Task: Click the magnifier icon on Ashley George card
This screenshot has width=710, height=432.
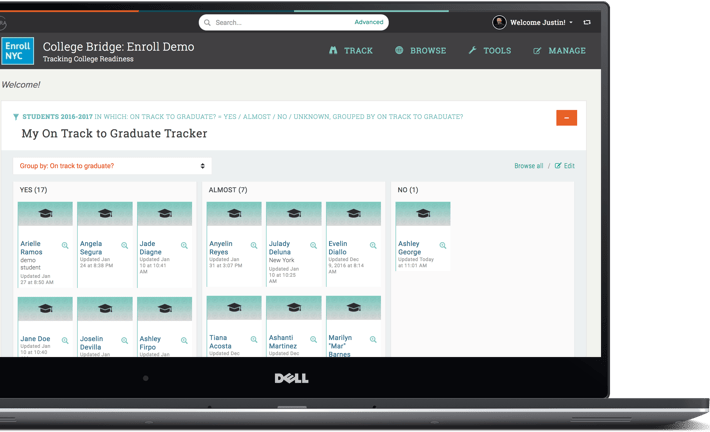Action: point(443,245)
